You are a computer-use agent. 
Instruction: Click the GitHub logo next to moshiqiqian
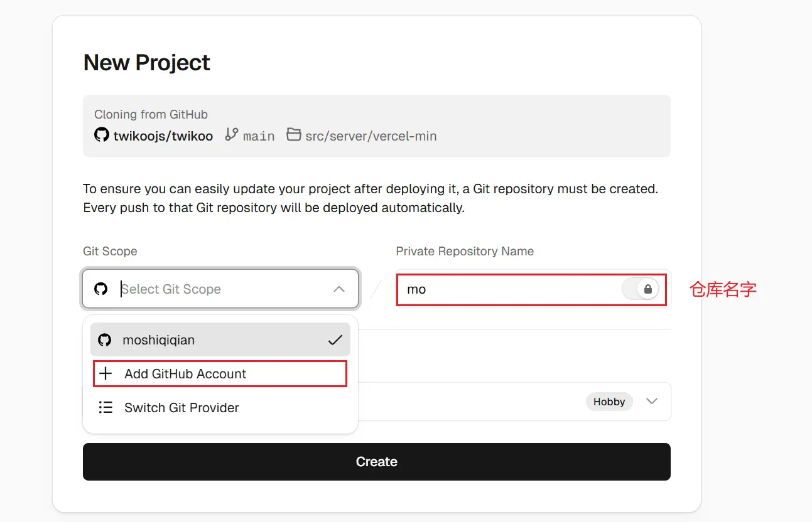coord(104,340)
